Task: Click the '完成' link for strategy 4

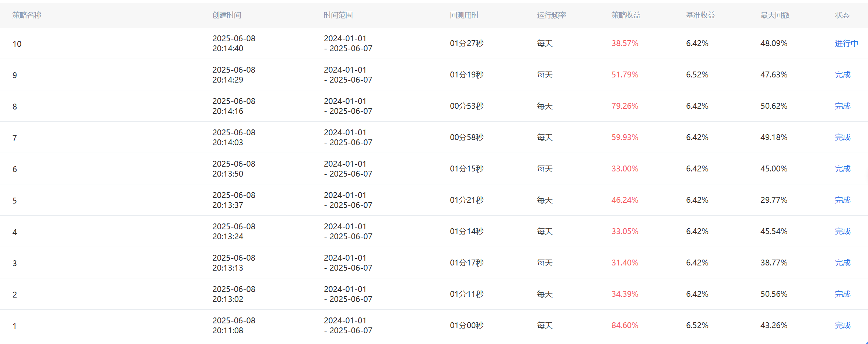Action: pyautogui.click(x=843, y=232)
